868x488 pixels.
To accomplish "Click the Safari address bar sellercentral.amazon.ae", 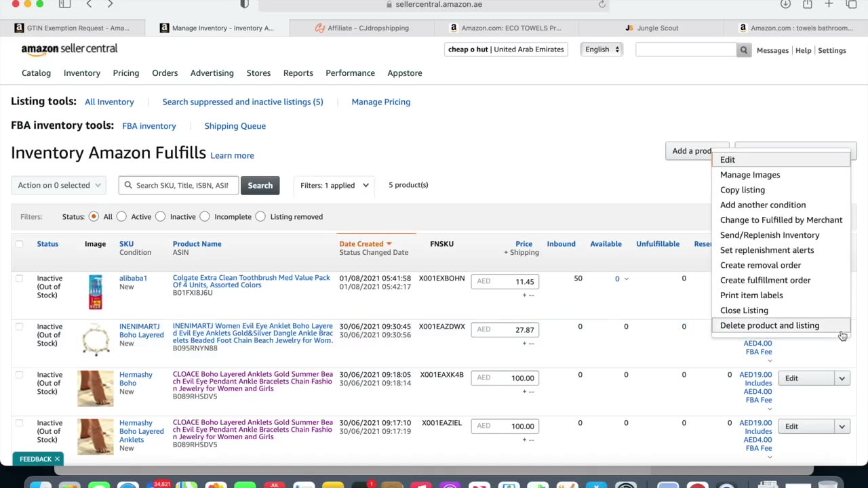I will 434,4.
